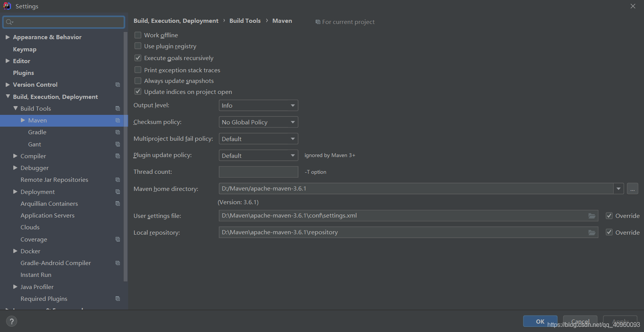644x332 pixels.
Task: Click folder icon in Local repository field
Action: pyautogui.click(x=592, y=233)
